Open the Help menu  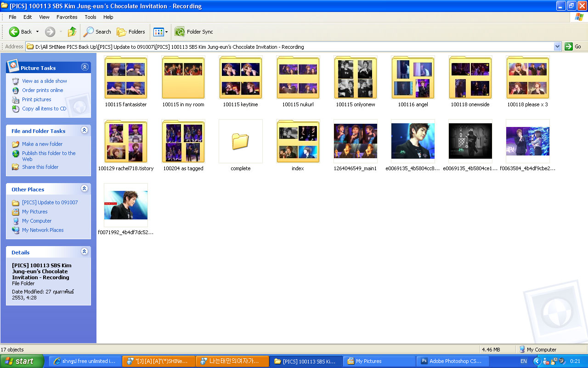(x=108, y=17)
